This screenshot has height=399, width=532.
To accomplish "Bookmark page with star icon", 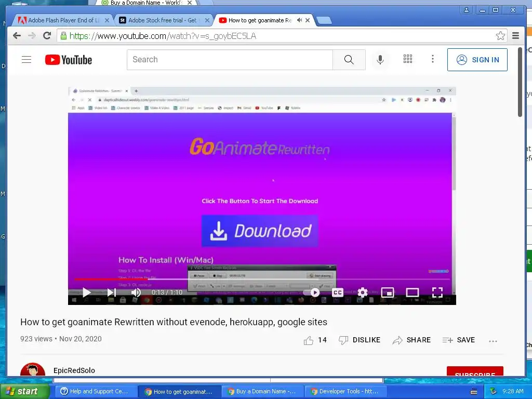I will point(500,36).
